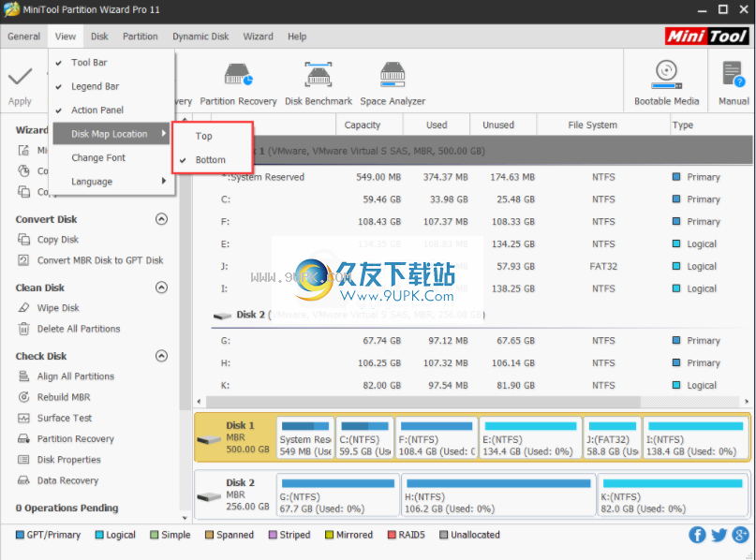Collapse the Clean Disk section
The width and height of the screenshot is (756, 560).
click(x=161, y=287)
